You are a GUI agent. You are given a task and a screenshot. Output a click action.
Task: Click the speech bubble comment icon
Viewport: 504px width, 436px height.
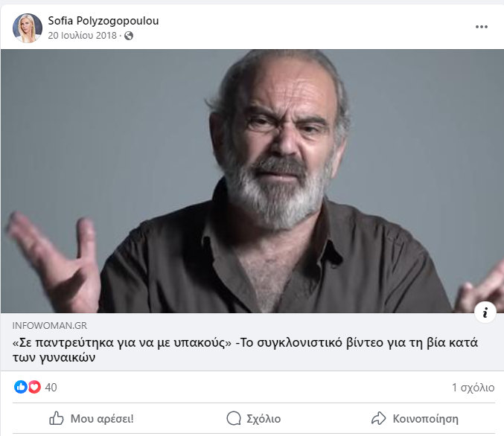click(233, 418)
